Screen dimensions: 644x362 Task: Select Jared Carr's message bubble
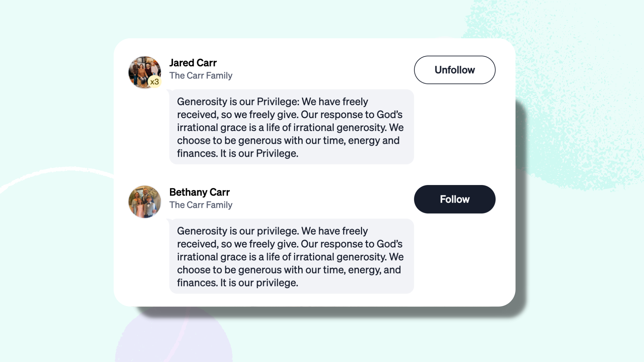[291, 127]
